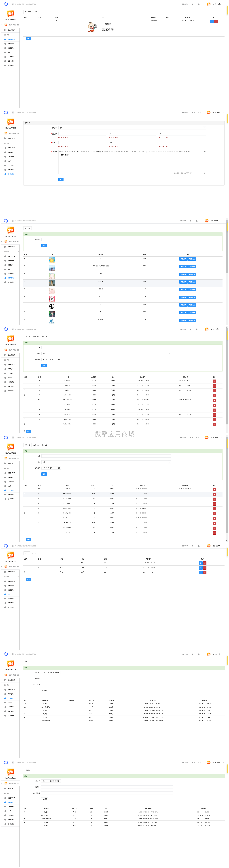Select checkbox of member card-key row 10
Screen dimensions: 229x868
(25, 489)
